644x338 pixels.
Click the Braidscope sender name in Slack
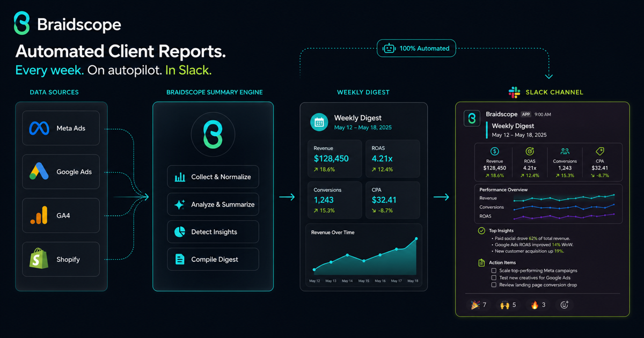click(x=501, y=114)
